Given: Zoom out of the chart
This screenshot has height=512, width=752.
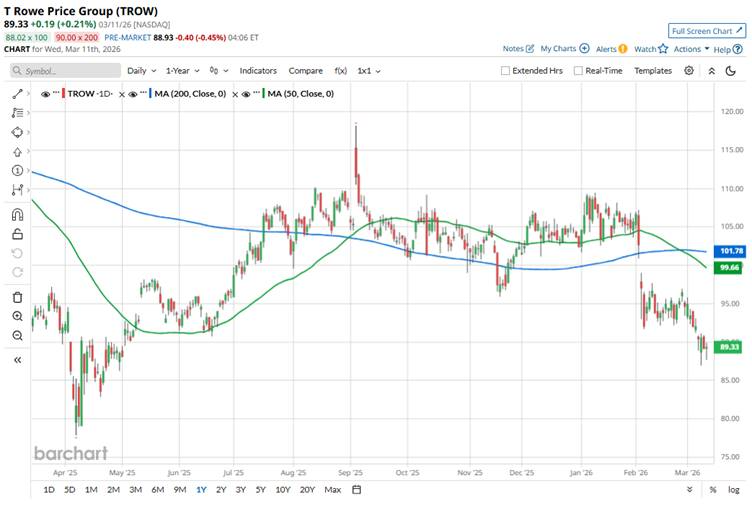Looking at the screenshot, I should click(x=17, y=336).
